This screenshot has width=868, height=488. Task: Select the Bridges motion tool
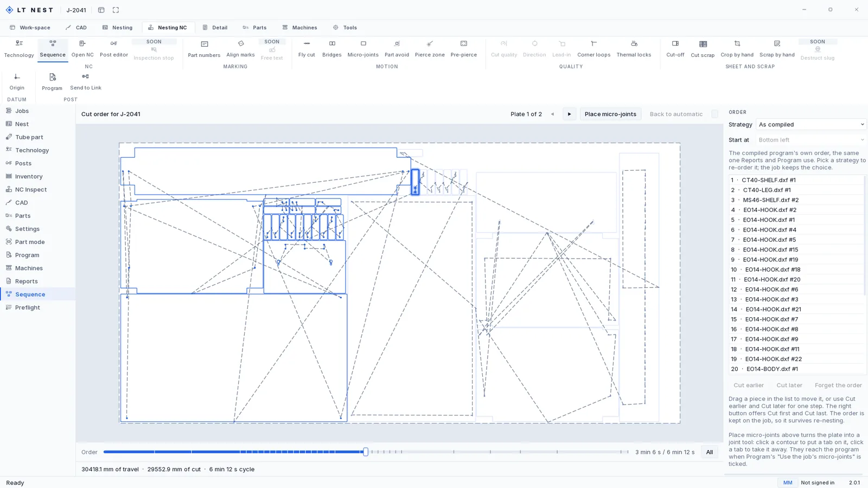(x=331, y=49)
